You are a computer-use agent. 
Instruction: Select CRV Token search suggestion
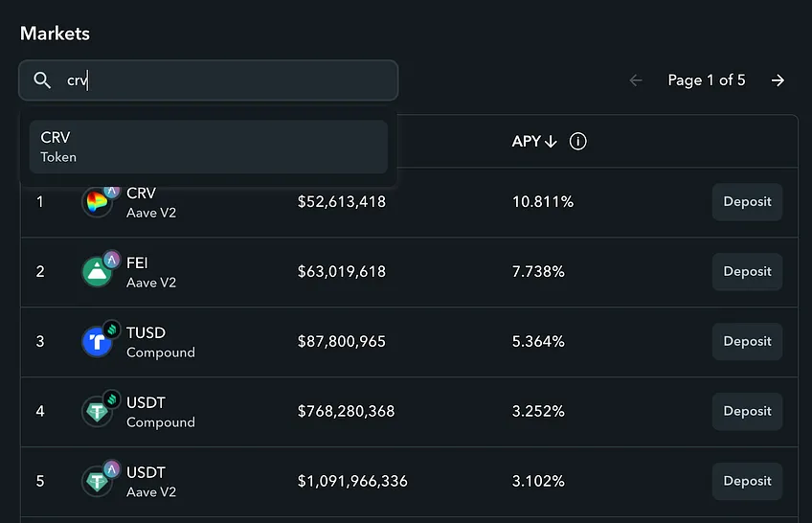[208, 147]
